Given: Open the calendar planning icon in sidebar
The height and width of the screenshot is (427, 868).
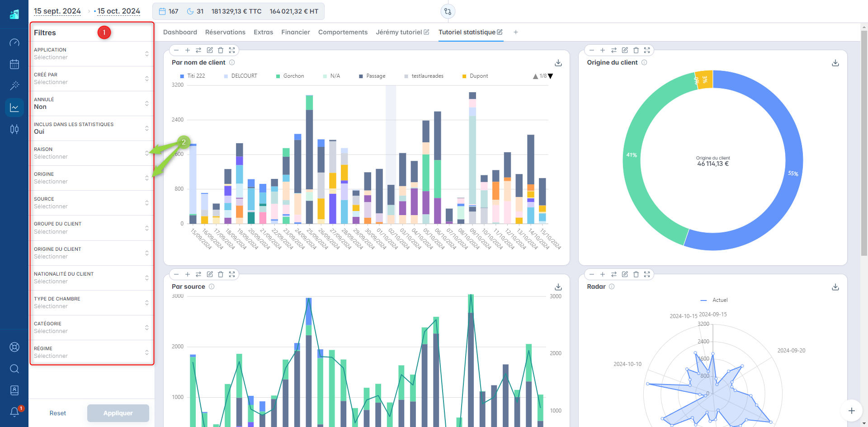Looking at the screenshot, I should pyautogui.click(x=14, y=64).
